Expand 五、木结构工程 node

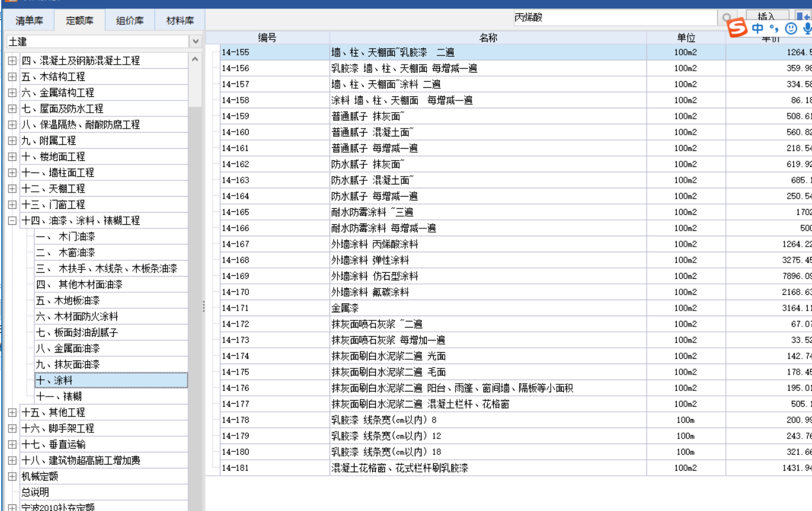click(12, 77)
